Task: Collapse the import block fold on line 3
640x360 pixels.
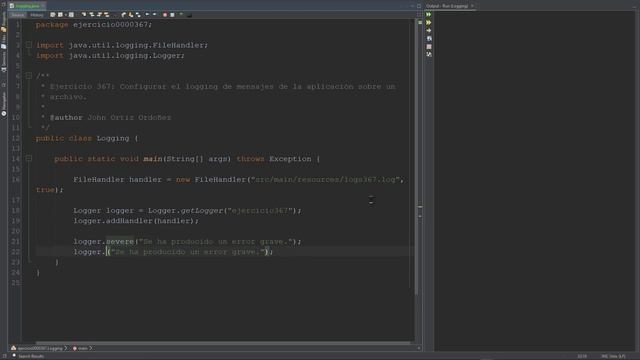Action: pyautogui.click(x=29, y=44)
